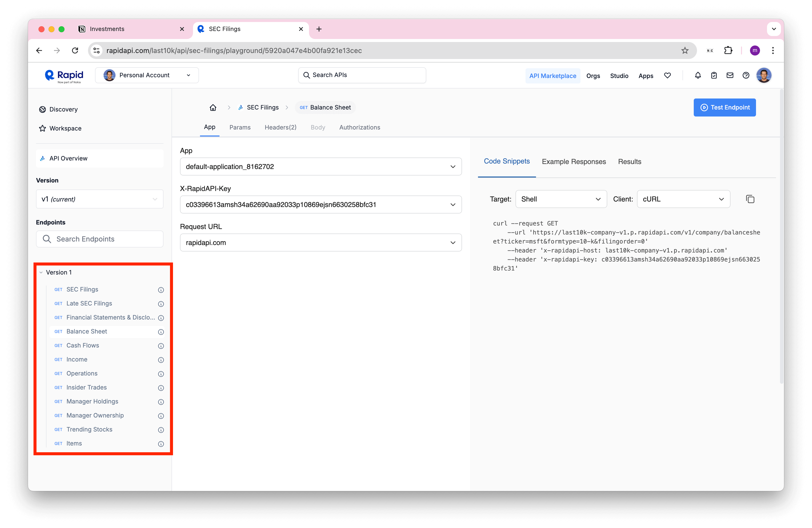Open API Overview in sidebar
The width and height of the screenshot is (812, 528).
coord(99,158)
